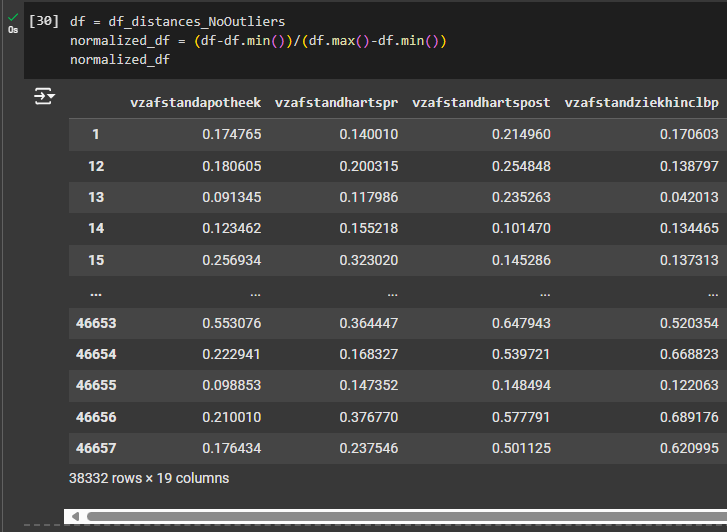Click row index 46656

pyautogui.click(x=96, y=417)
